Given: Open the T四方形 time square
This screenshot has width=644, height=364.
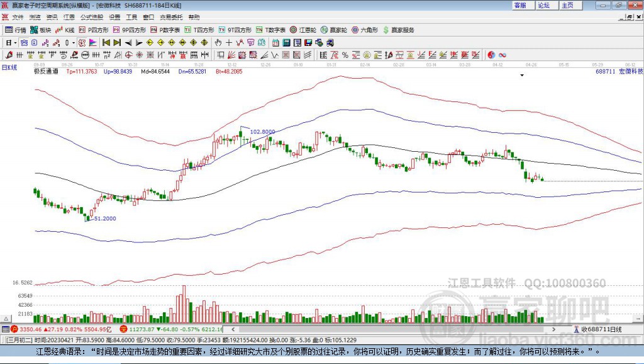Looking at the screenshot, I should [199, 30].
